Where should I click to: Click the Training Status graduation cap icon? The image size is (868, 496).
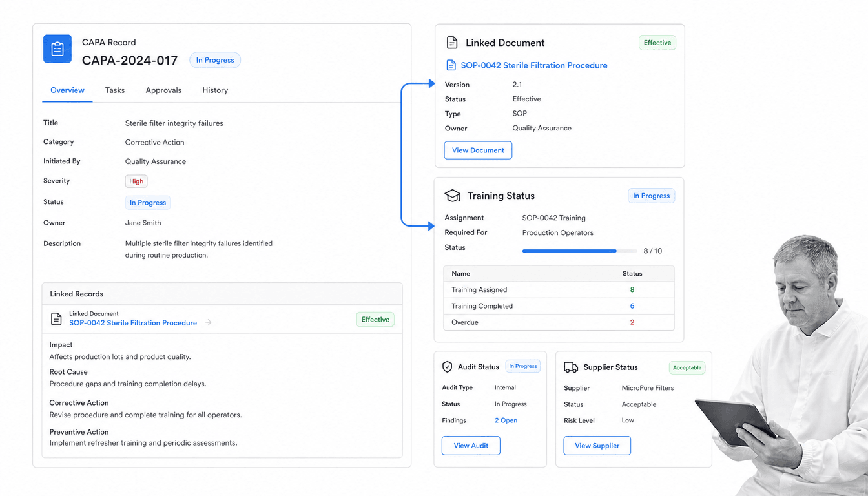453,196
